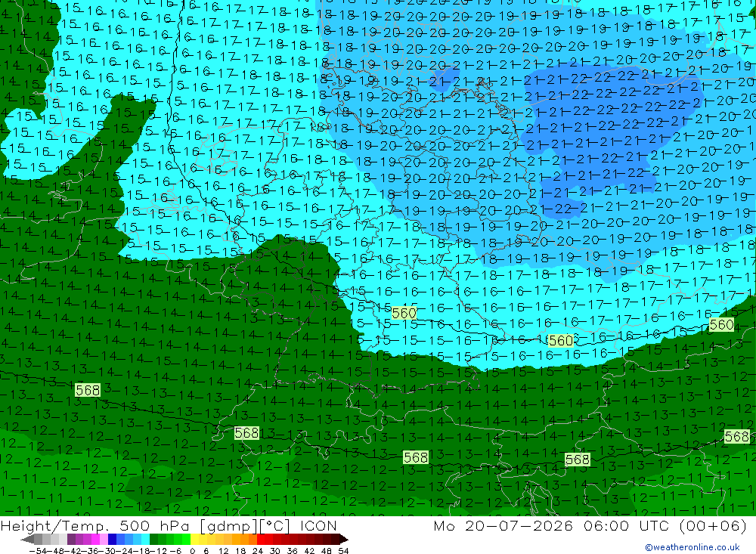Open the weatheronline.co.uk copyright link
The height and width of the screenshot is (554, 756).
point(692,547)
